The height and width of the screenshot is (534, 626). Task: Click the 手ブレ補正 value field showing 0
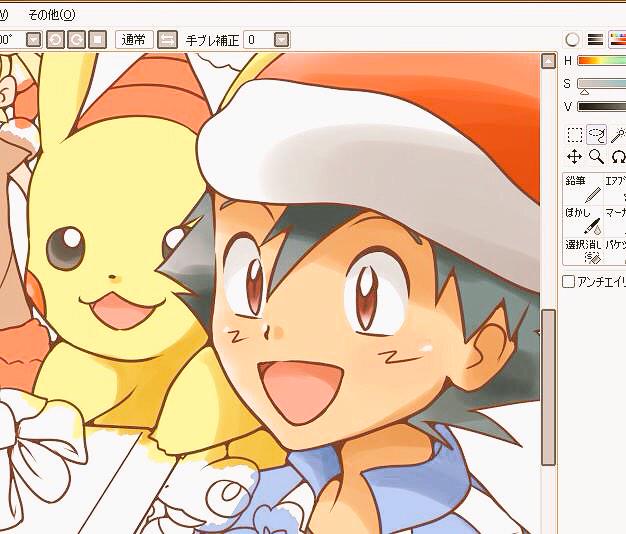(x=259, y=40)
